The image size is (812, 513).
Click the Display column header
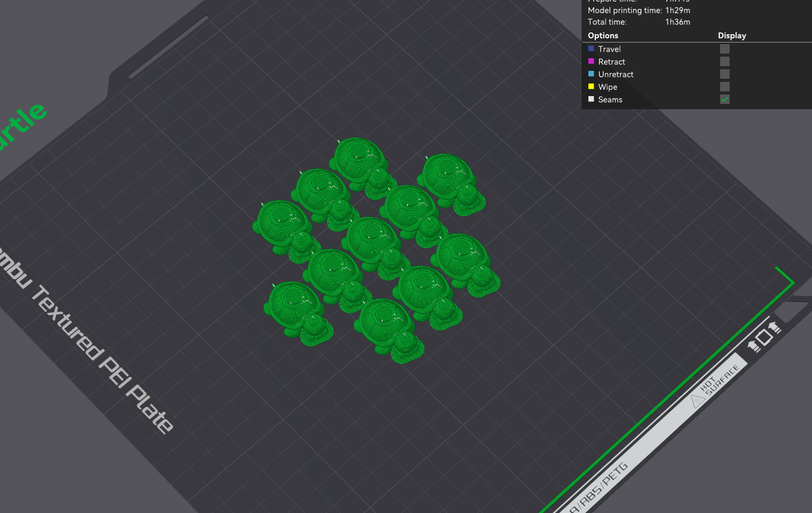click(732, 35)
